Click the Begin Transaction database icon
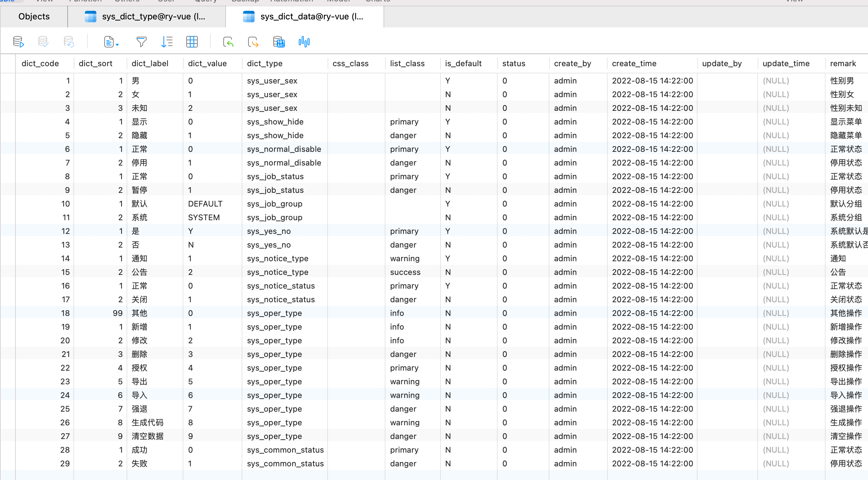This screenshot has width=868, height=480. [18, 42]
